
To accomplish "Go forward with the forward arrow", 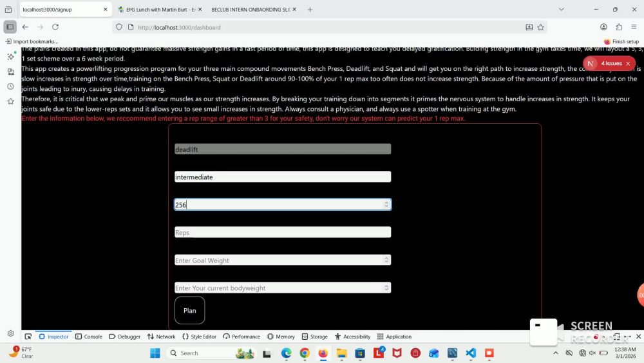I will tap(40, 27).
